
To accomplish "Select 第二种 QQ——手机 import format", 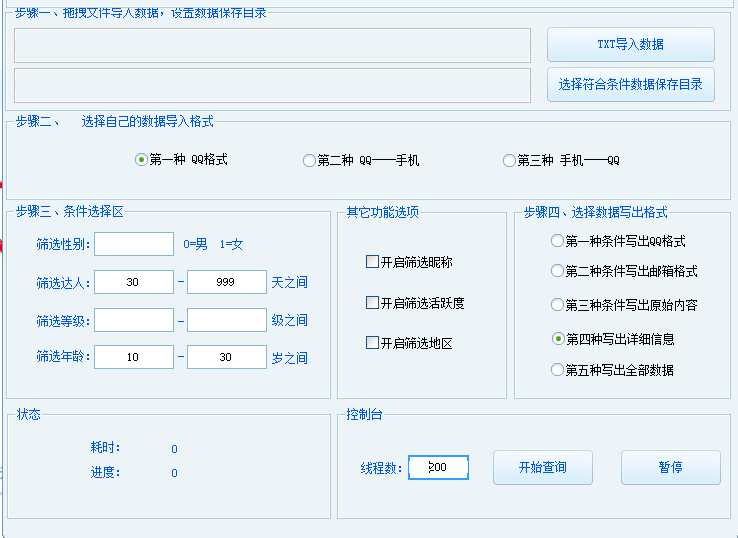I will (x=361, y=161).
